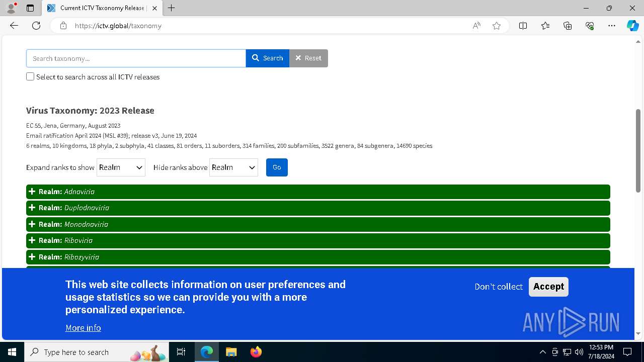
Task: Open Firefox from taskbar
Action: coord(256,352)
